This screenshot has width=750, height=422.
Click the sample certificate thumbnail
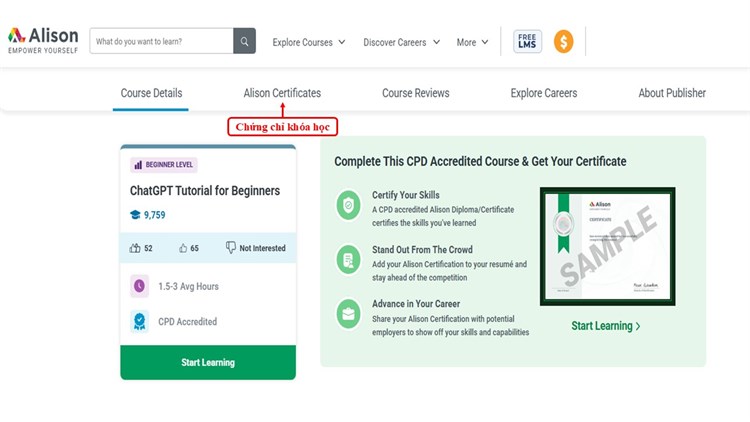pos(607,246)
